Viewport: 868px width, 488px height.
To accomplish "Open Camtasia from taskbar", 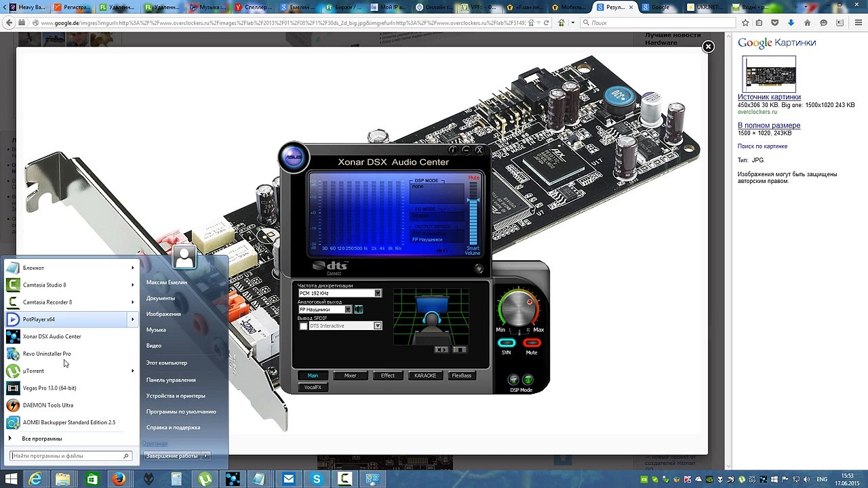I will point(345,480).
